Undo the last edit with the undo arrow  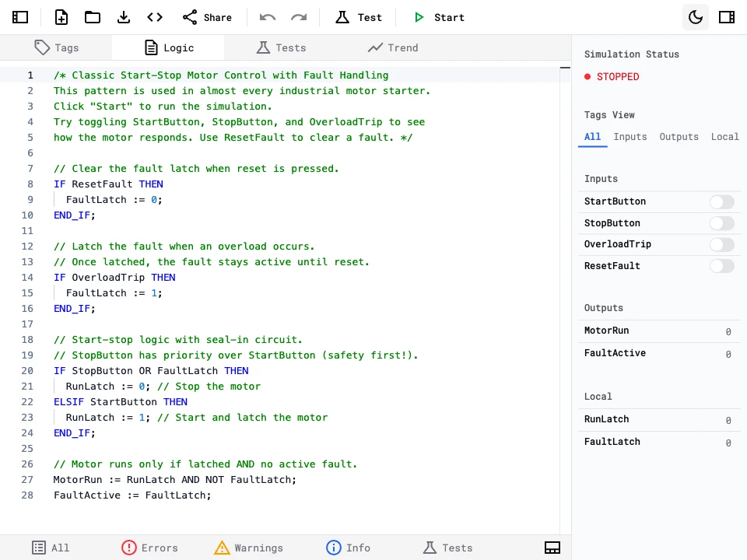pyautogui.click(x=266, y=16)
